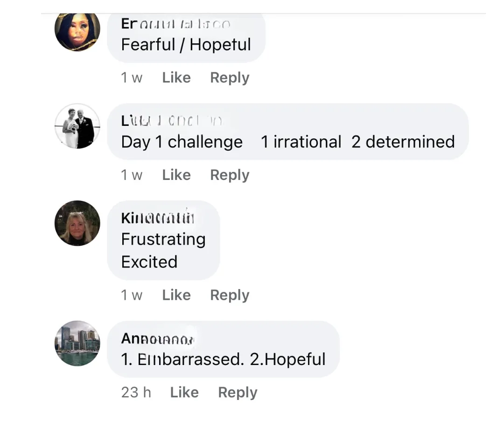The height and width of the screenshot is (441, 504).
Task: Like the 'Fearful / Hopeful' comment
Action: tap(176, 77)
